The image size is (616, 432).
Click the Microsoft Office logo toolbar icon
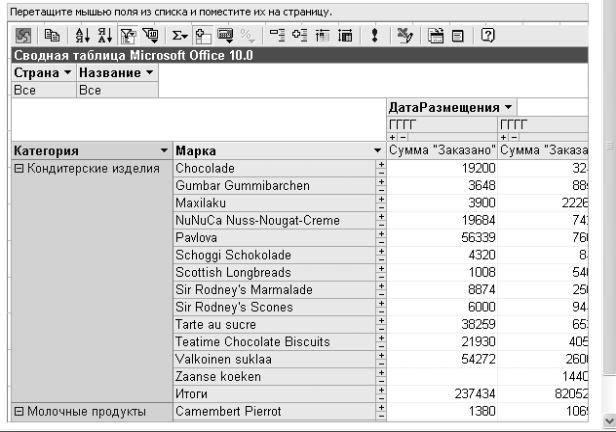23,36
